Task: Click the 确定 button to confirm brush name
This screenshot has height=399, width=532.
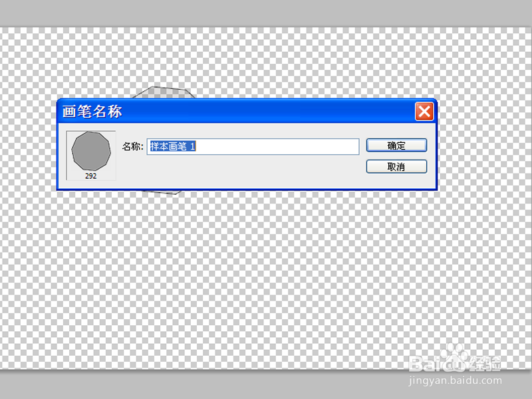Action: click(x=396, y=145)
